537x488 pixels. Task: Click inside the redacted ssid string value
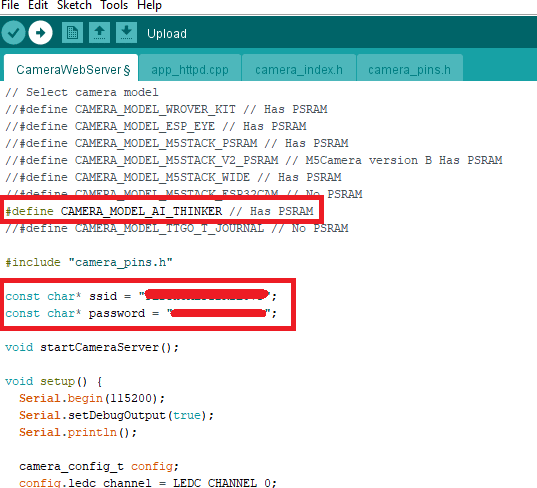[207, 295]
